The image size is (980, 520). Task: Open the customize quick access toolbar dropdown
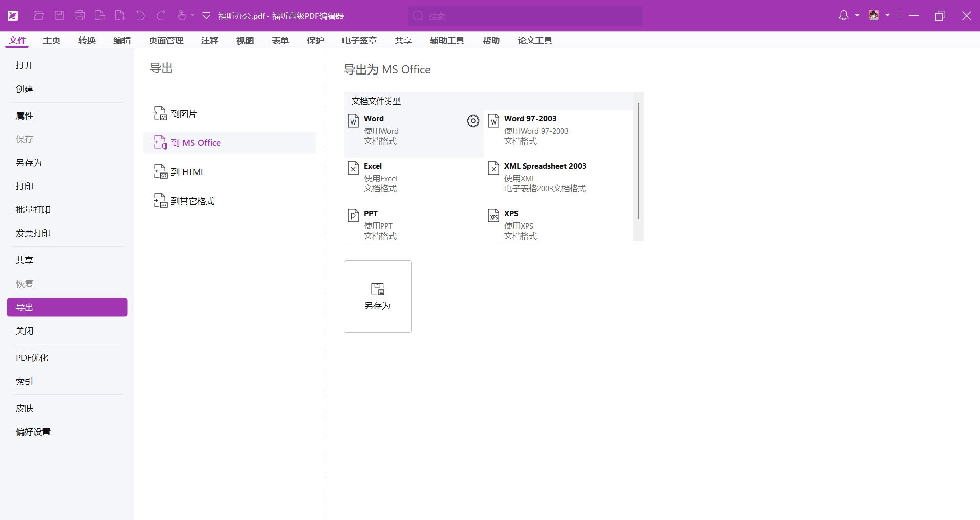206,16
